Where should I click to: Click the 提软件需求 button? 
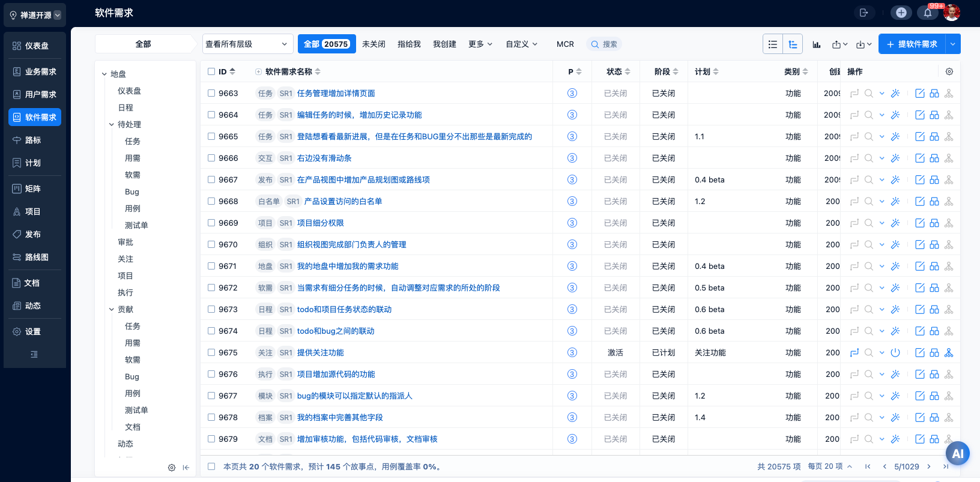click(912, 44)
